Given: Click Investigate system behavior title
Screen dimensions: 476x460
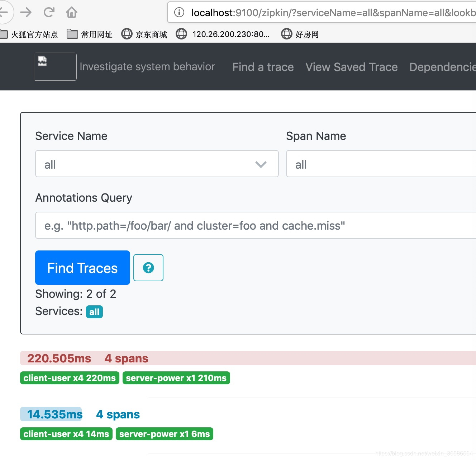Looking at the screenshot, I should tap(147, 67).
